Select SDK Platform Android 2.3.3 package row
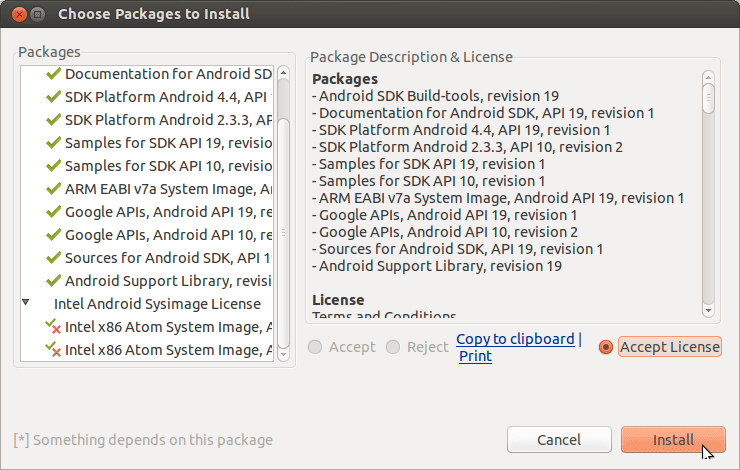Image resolution: width=740 pixels, height=470 pixels. point(147,120)
